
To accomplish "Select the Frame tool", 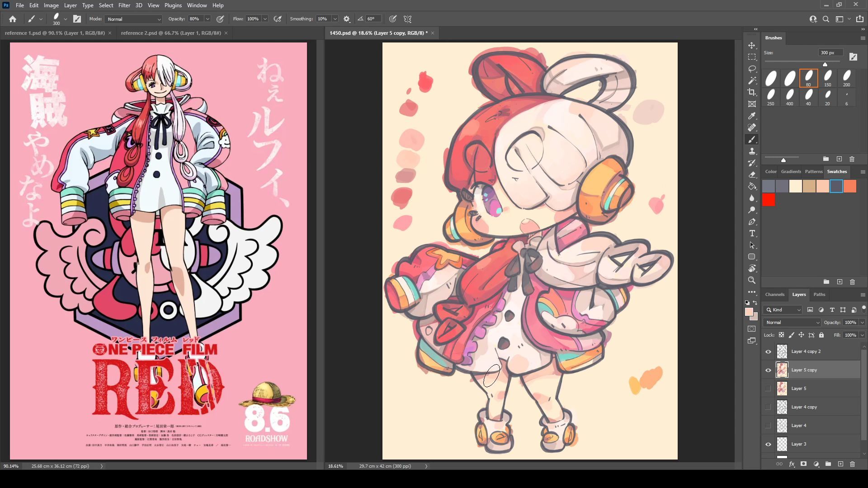I will 752,104.
